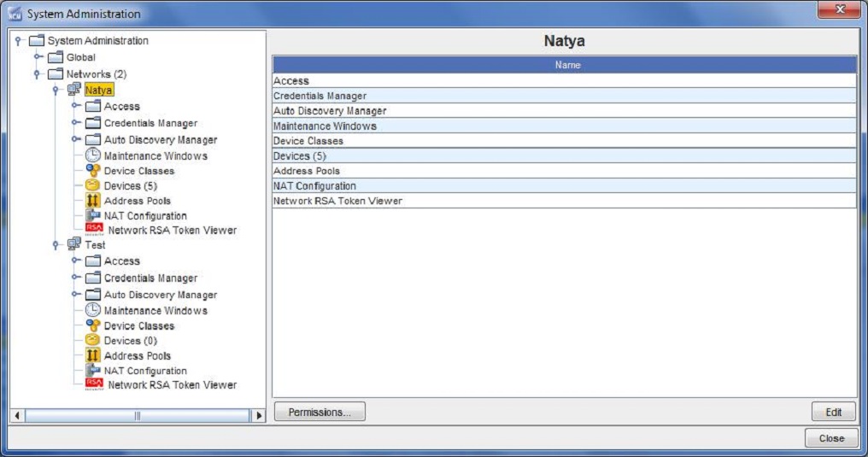The image size is (868, 457).
Task: Open the Permissions... dialog
Action: point(320,412)
